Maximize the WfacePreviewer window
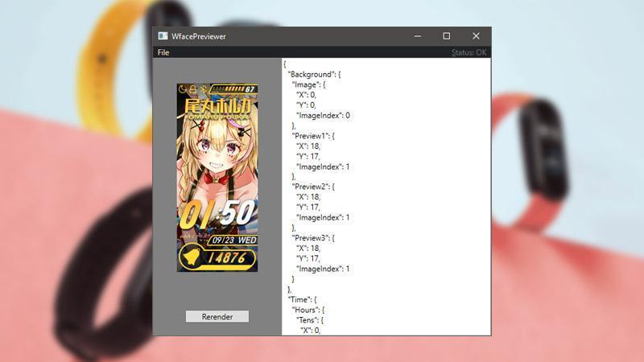 (x=447, y=36)
